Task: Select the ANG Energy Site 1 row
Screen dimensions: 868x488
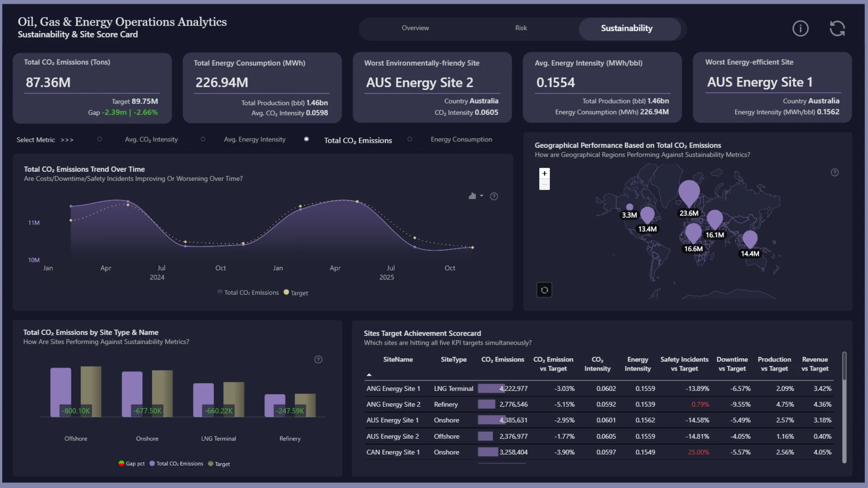Action: click(599, 389)
